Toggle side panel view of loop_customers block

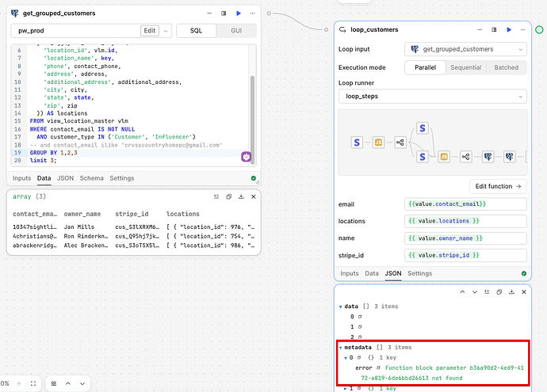[494, 29]
